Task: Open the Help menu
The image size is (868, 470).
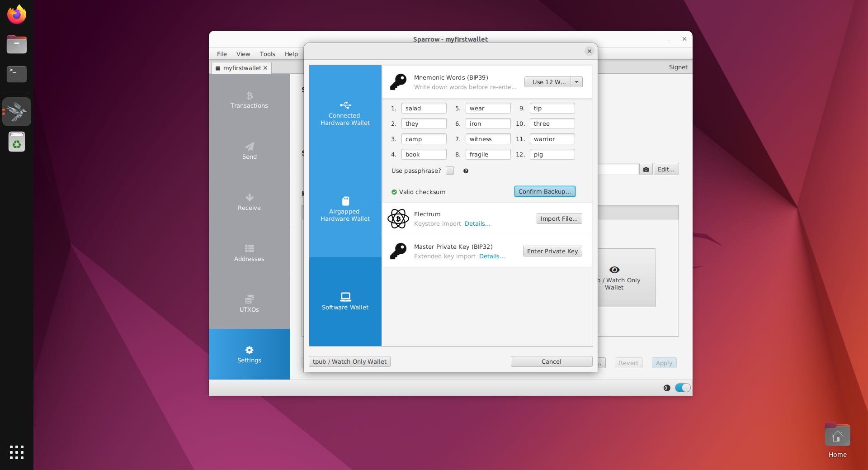Action: [291, 54]
